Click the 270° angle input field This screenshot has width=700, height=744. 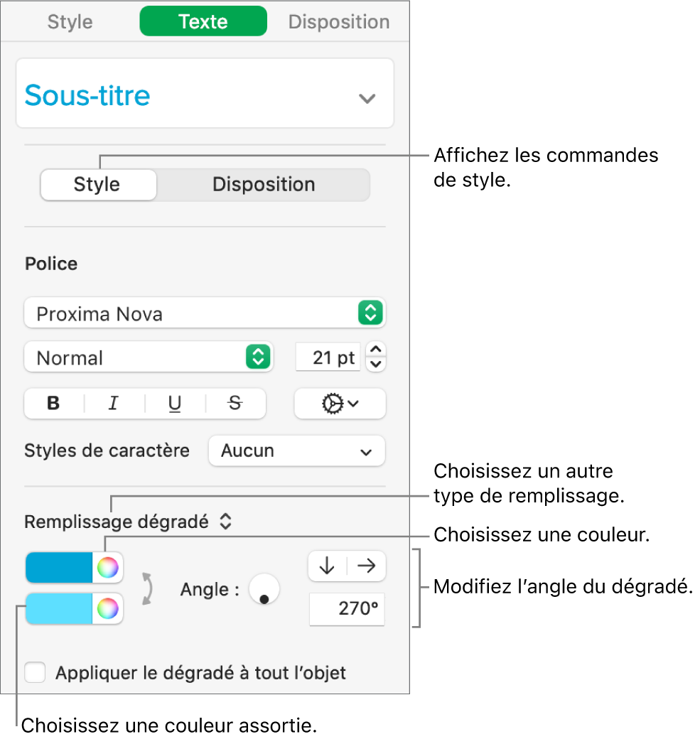(x=347, y=610)
